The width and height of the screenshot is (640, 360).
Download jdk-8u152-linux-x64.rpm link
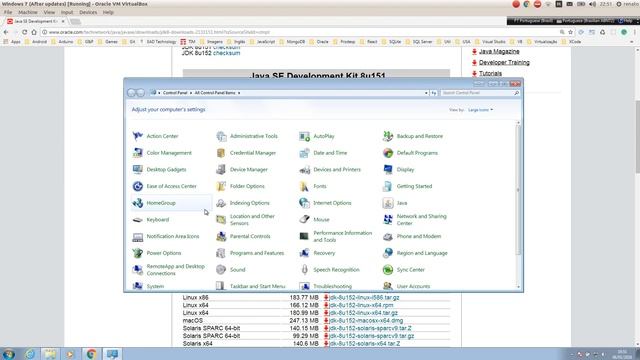[361, 305]
